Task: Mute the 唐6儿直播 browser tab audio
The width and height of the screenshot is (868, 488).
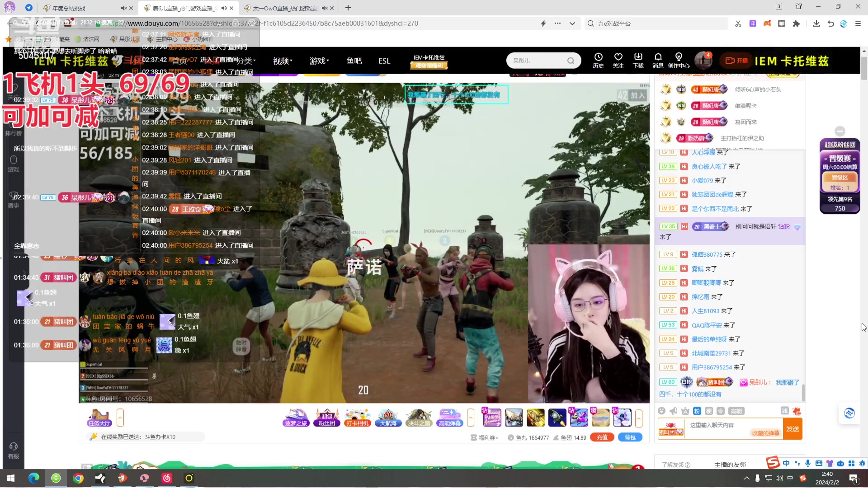Action: click(224, 8)
